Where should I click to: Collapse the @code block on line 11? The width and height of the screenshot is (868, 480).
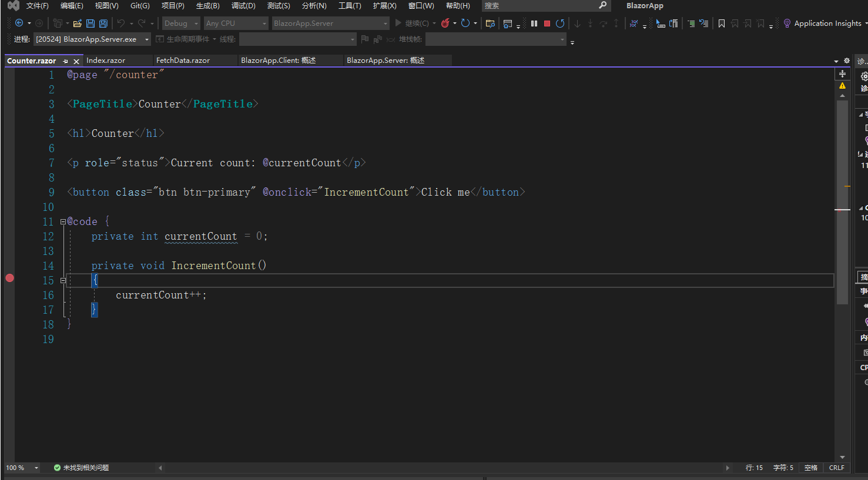coord(62,221)
